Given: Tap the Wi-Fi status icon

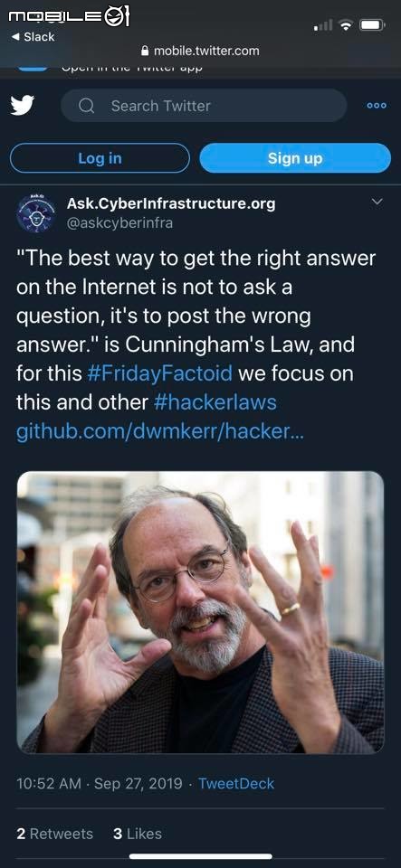Looking at the screenshot, I should (x=346, y=25).
